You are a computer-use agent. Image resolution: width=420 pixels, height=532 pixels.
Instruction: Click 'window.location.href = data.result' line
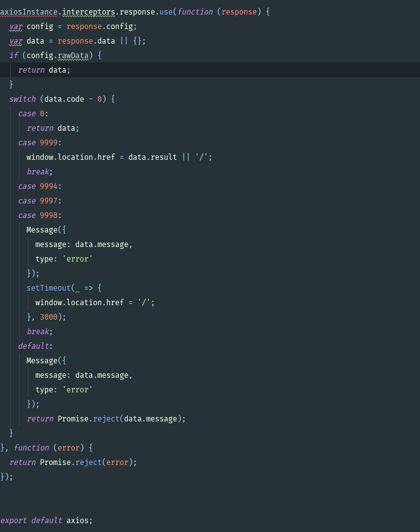[119, 157]
